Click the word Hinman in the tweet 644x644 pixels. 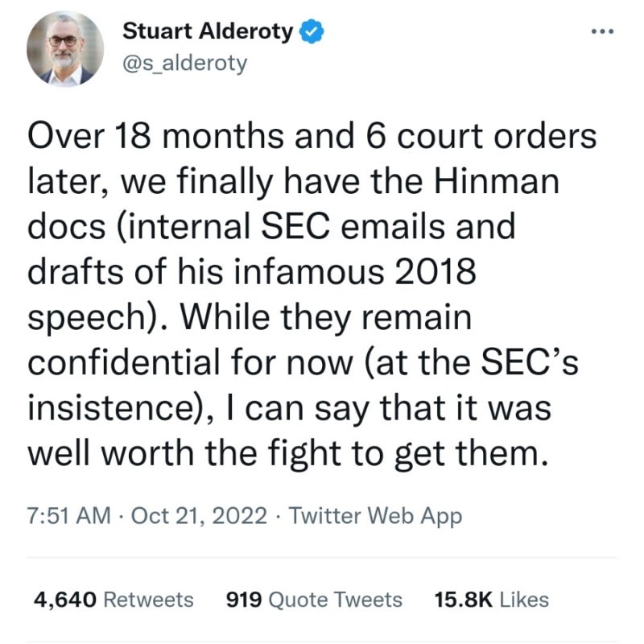pos(496,182)
